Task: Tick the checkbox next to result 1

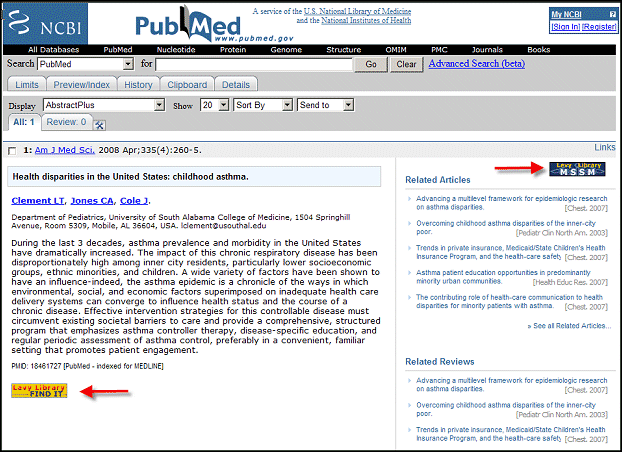Action: click(12, 151)
